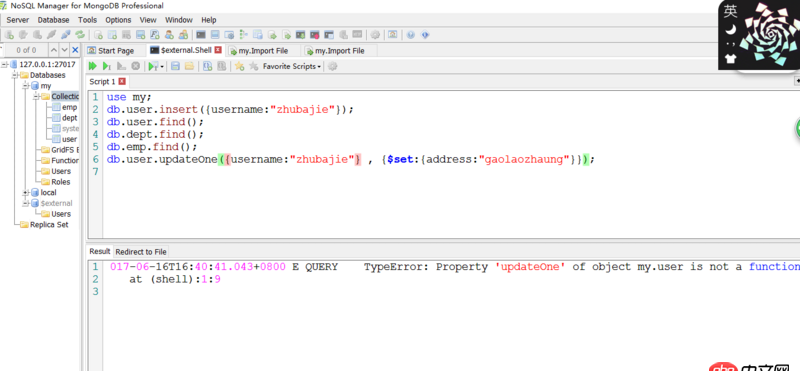
Task: Select the emp collection in tree
Action: point(69,107)
